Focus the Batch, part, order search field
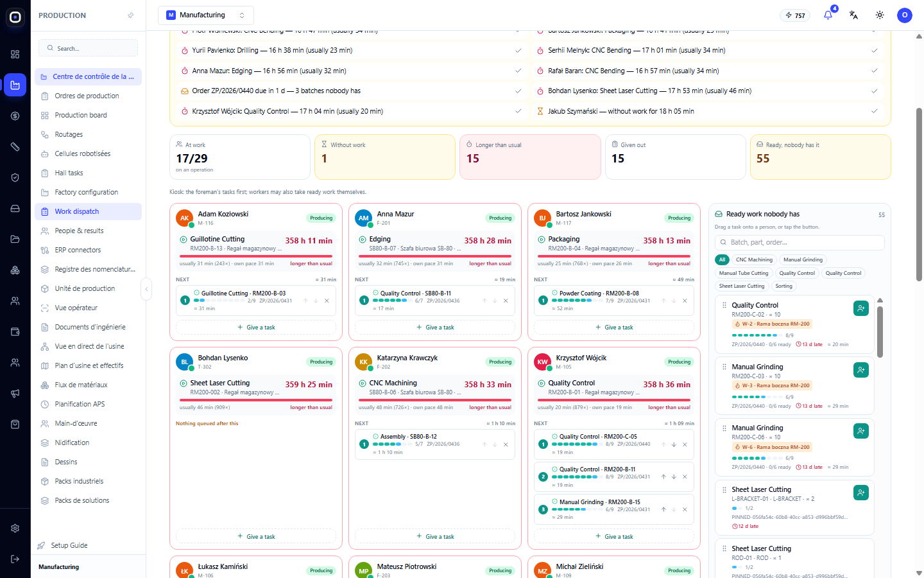The height and width of the screenshot is (578, 924). pos(800,242)
